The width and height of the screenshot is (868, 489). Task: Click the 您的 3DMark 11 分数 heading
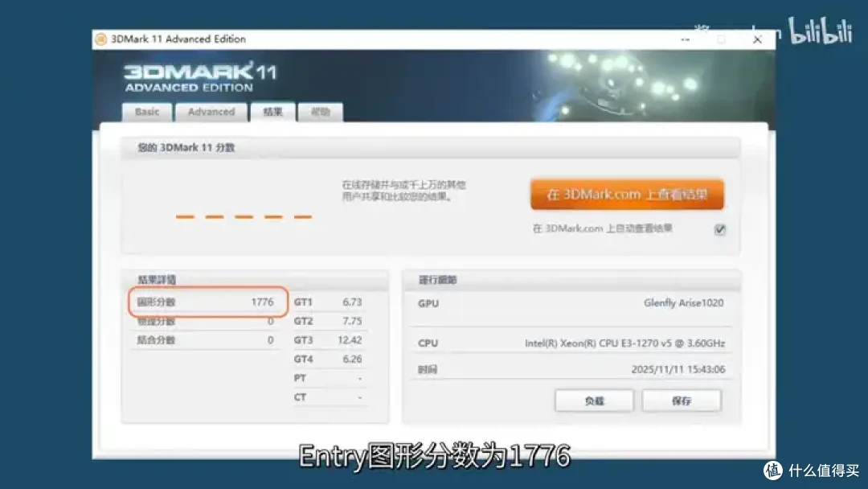(x=186, y=148)
